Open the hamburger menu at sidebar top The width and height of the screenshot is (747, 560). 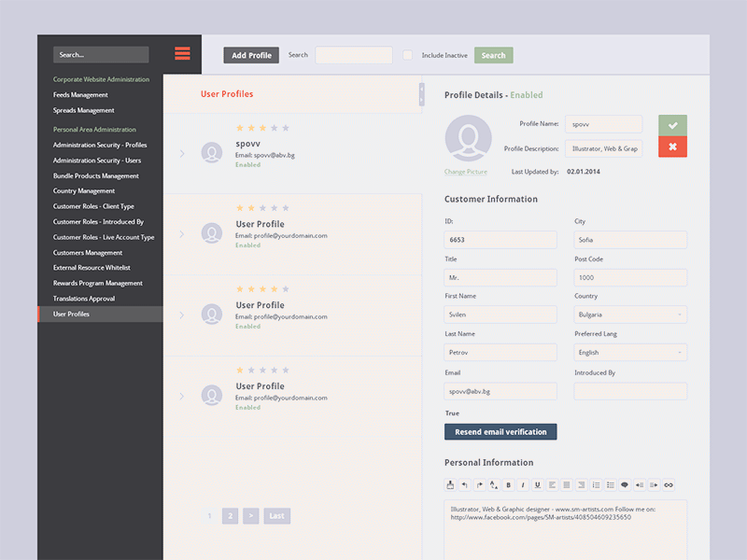coord(182,53)
